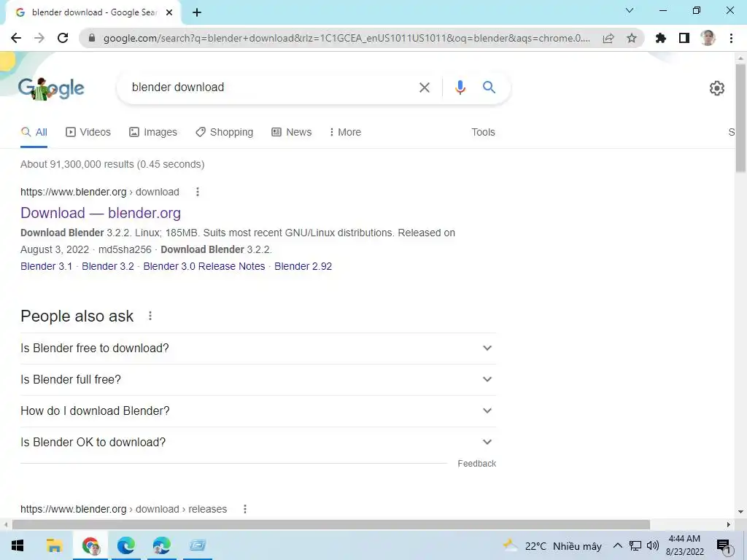The image size is (747, 560).
Task: Show hidden system tray icons
Action: point(617,545)
